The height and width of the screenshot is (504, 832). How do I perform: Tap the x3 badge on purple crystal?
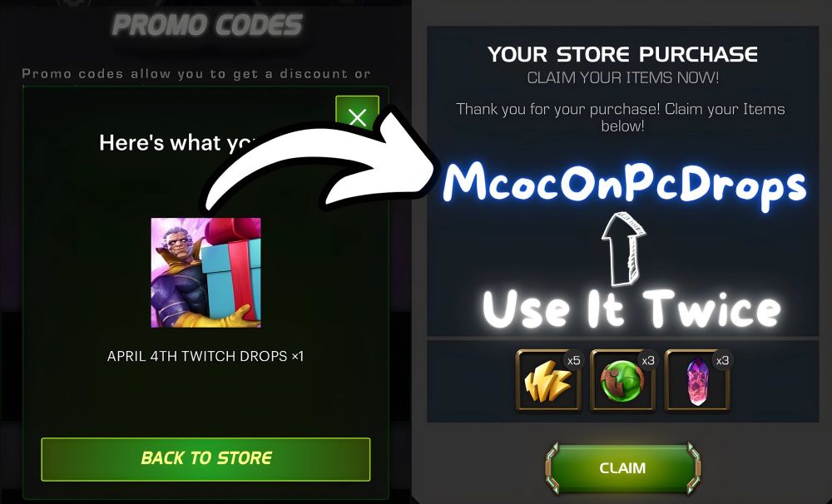pos(723,361)
